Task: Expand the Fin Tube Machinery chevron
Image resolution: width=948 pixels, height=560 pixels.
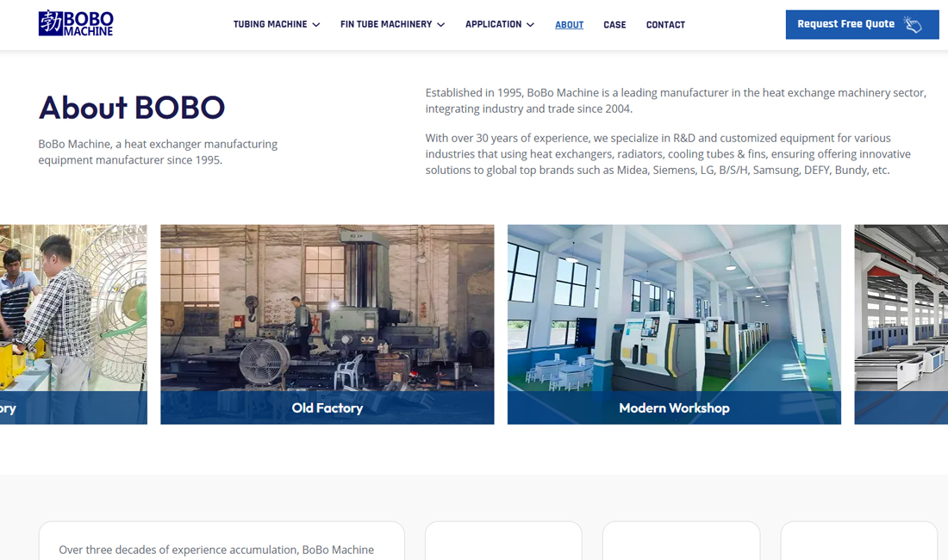Action: (440, 25)
